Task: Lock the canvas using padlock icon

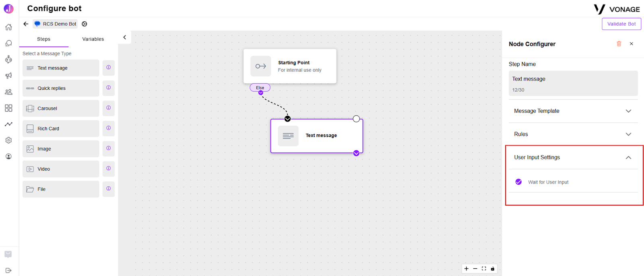Action: [493, 269]
